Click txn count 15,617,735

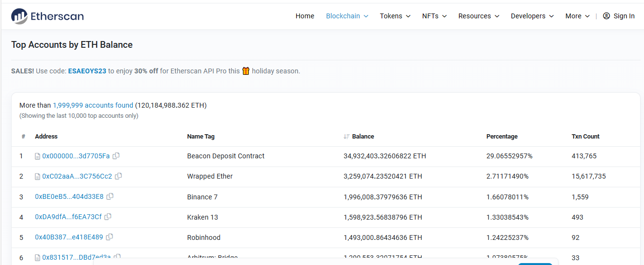[x=589, y=176]
